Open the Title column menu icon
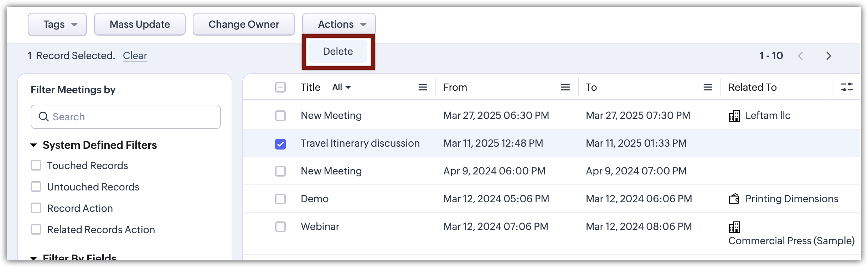Viewport: 868px width, 267px height. tap(423, 87)
